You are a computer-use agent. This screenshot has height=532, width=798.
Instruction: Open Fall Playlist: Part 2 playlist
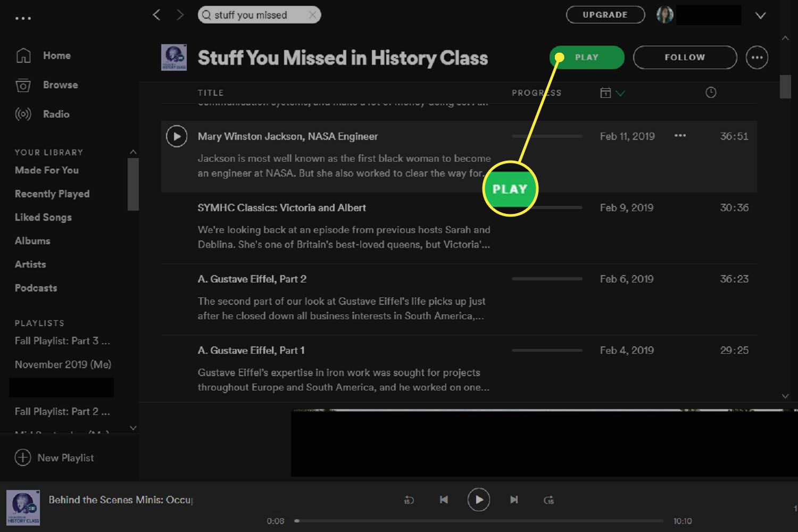pyautogui.click(x=62, y=411)
